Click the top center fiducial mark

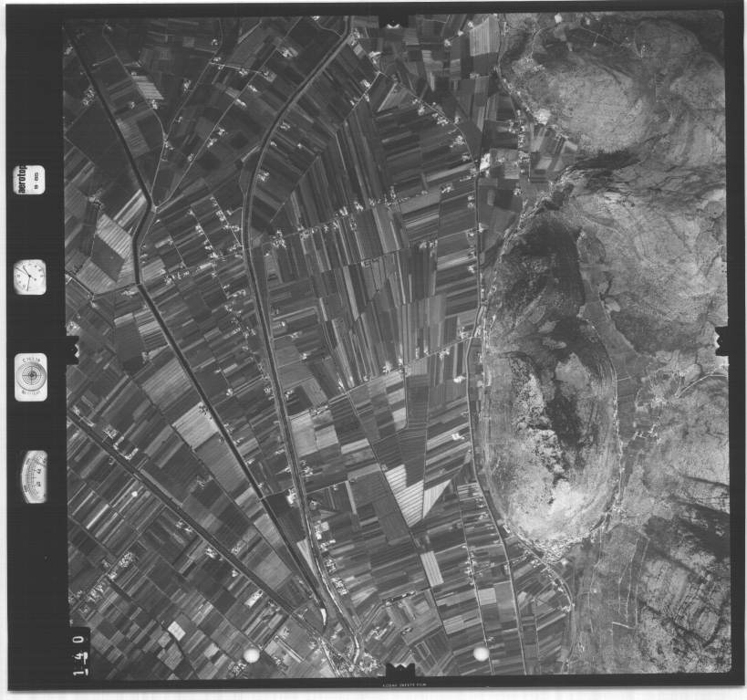(394, 20)
